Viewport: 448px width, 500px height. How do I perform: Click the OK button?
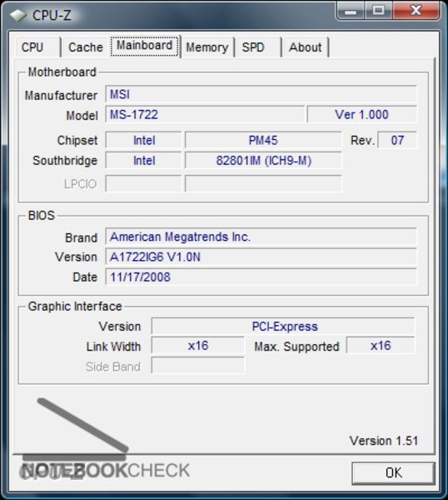pos(394,472)
